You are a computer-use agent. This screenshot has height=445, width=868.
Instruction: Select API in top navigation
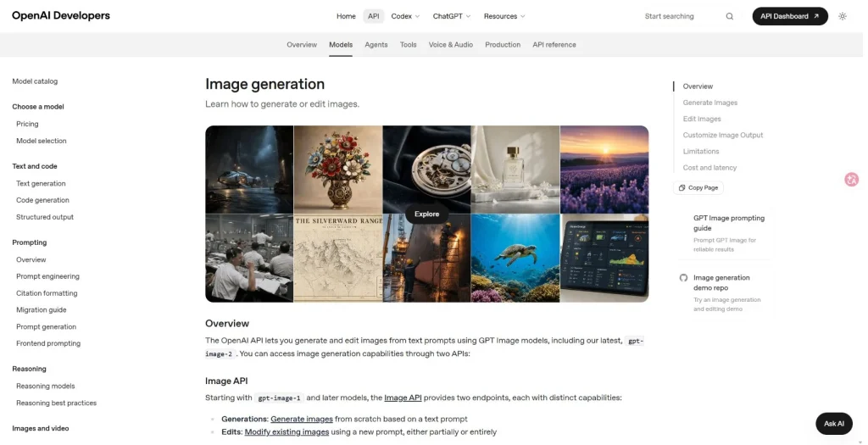pyautogui.click(x=374, y=16)
